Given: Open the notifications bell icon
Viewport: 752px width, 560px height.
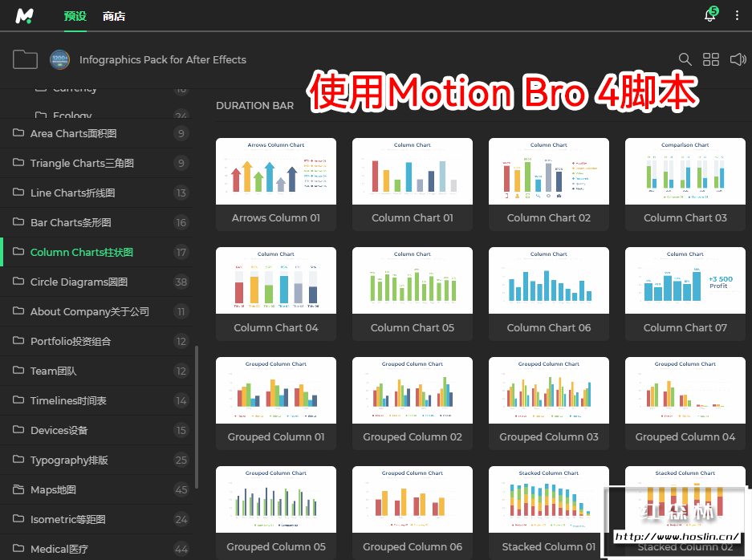Looking at the screenshot, I should point(710,15).
